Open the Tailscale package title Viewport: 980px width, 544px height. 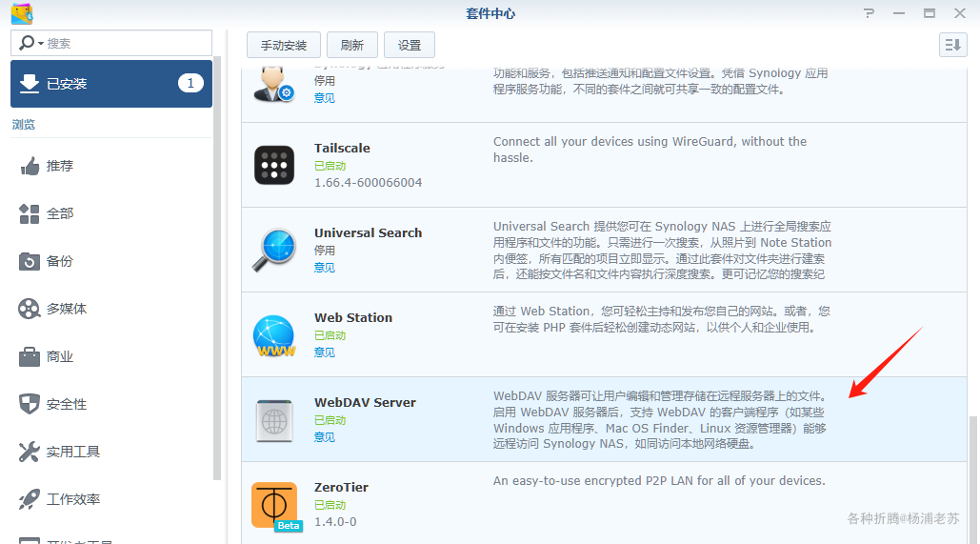342,149
